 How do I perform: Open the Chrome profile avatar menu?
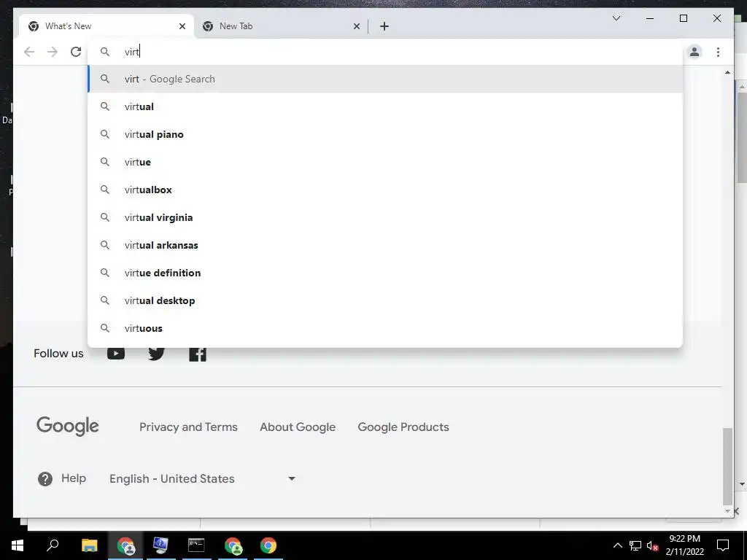click(x=694, y=52)
